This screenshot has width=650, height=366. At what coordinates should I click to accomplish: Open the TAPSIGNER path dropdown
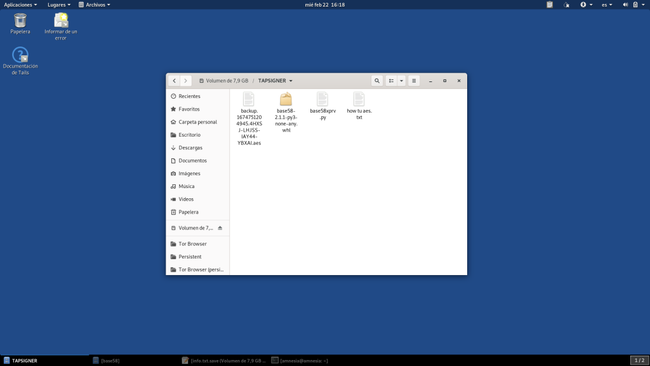pyautogui.click(x=275, y=81)
